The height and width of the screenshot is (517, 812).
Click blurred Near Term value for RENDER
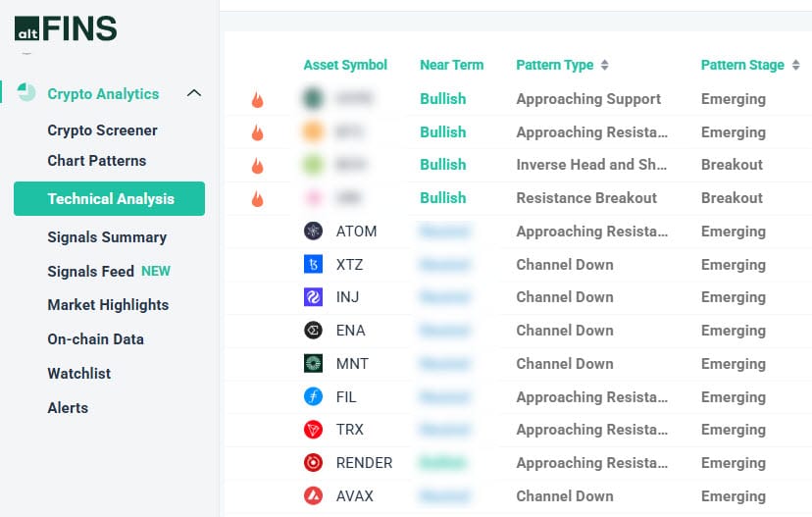[x=442, y=463]
